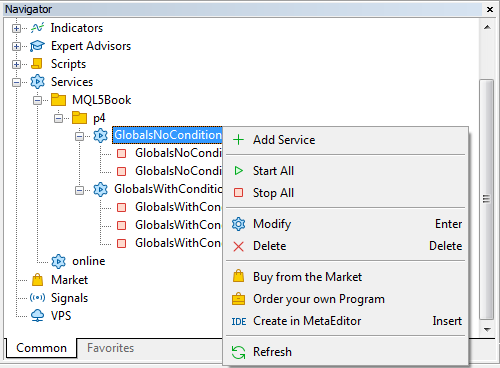Viewport: 500px width, 368px height.
Task: Select the GlobalsWithConditic service label
Action: (168, 189)
